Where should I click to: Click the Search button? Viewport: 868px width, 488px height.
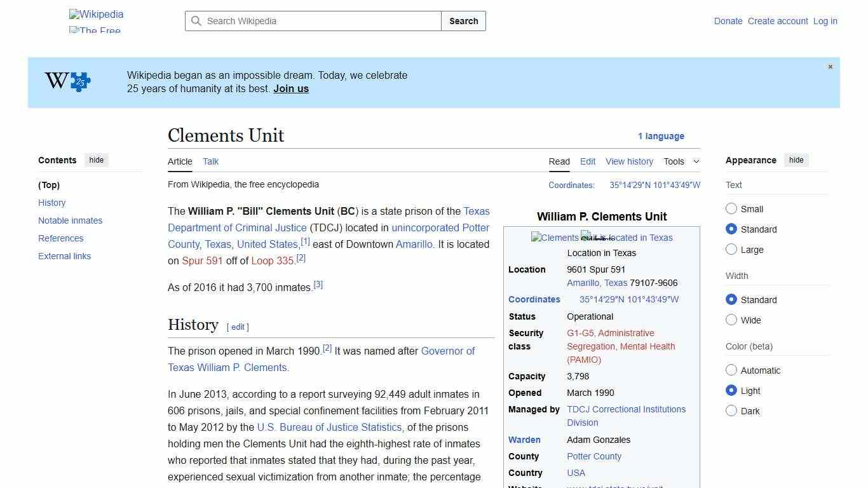[x=463, y=21]
